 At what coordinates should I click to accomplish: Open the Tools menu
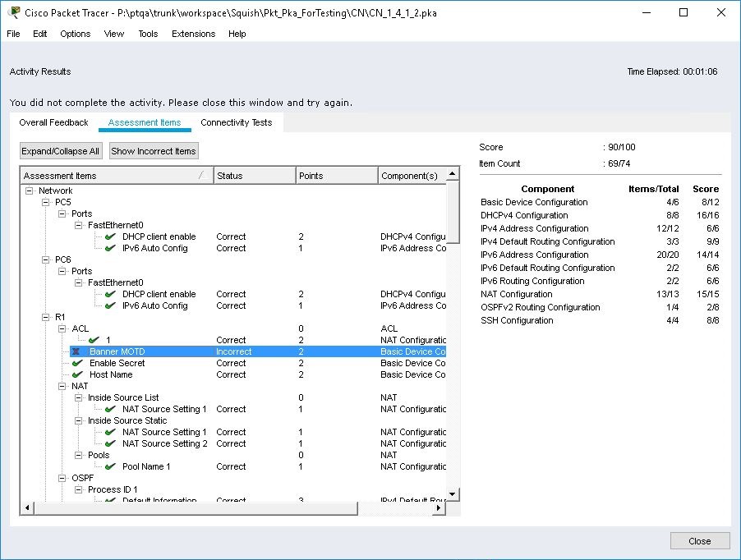coord(148,34)
